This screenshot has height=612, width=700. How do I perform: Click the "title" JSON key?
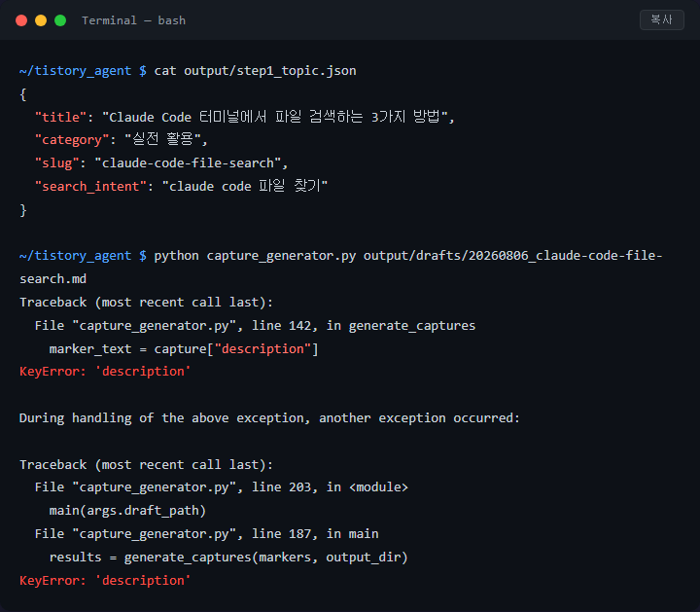pos(60,117)
